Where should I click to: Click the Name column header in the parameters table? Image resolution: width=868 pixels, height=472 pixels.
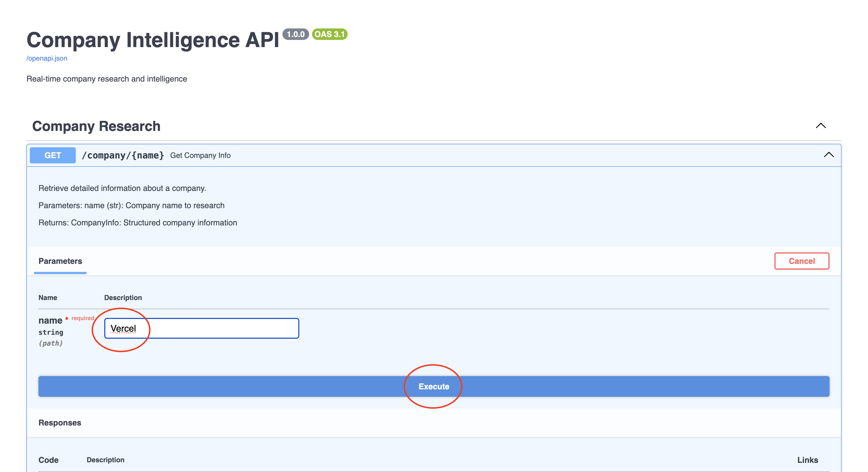[48, 298]
